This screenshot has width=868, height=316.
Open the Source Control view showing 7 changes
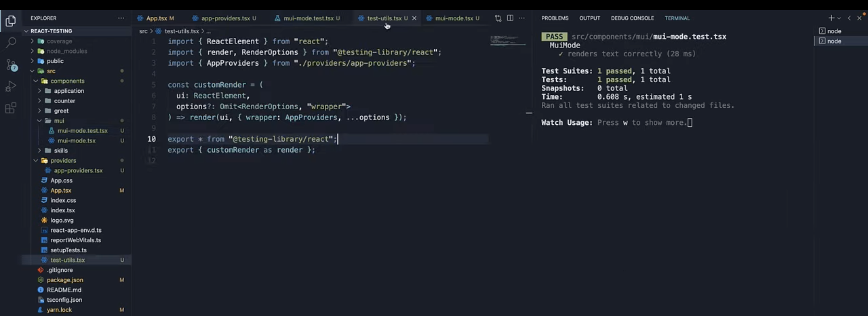click(11, 65)
